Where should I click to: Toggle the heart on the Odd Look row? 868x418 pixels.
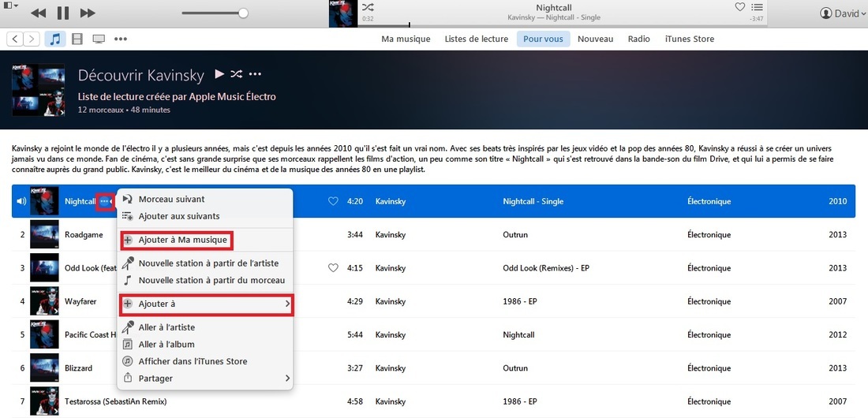[333, 268]
